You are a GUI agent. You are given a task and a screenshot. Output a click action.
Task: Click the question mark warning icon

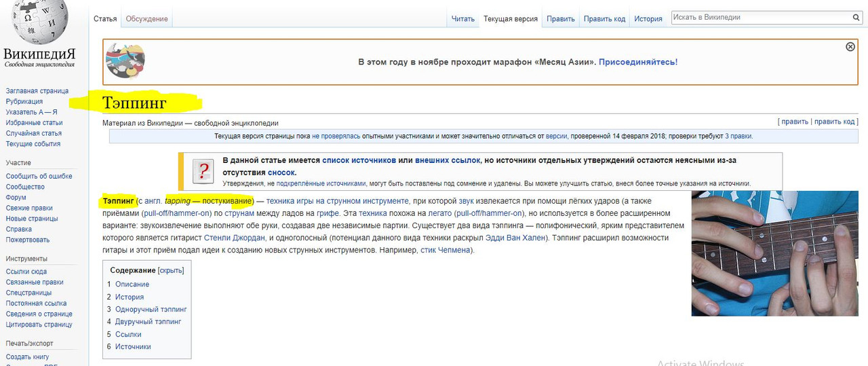click(x=203, y=172)
